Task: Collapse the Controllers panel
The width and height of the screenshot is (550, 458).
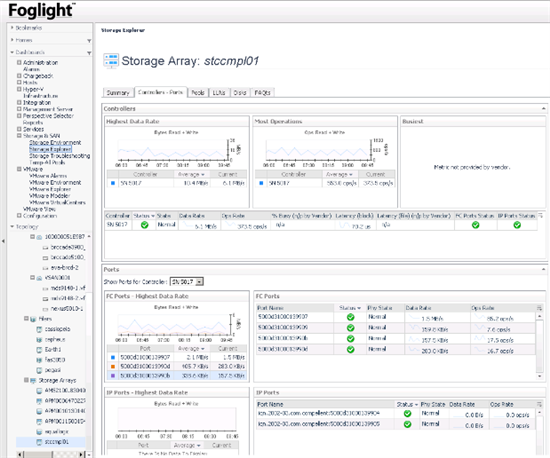Action: click(543, 109)
